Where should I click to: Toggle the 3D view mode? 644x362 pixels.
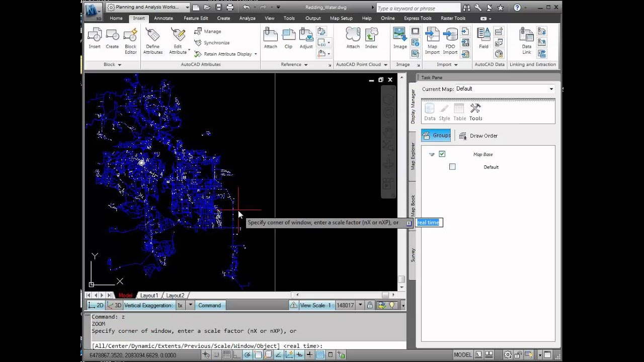tap(114, 305)
